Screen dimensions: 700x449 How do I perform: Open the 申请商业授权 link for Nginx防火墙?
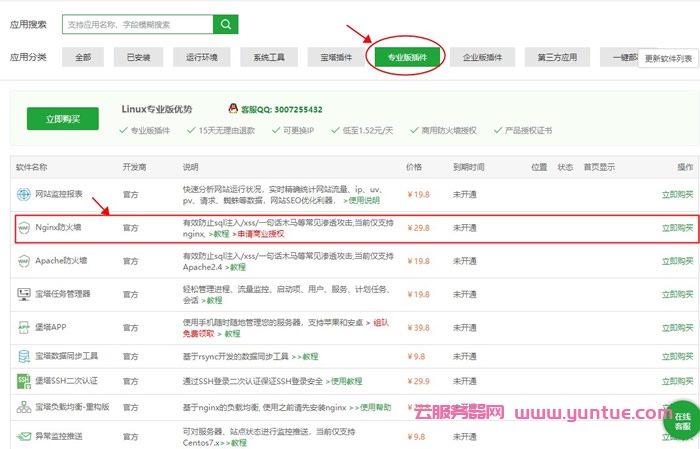259,233
